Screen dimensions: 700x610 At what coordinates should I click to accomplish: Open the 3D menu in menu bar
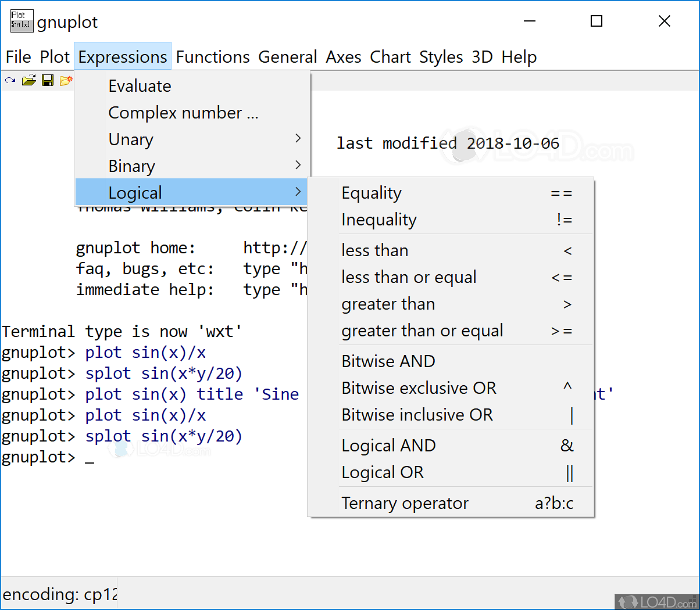click(482, 57)
